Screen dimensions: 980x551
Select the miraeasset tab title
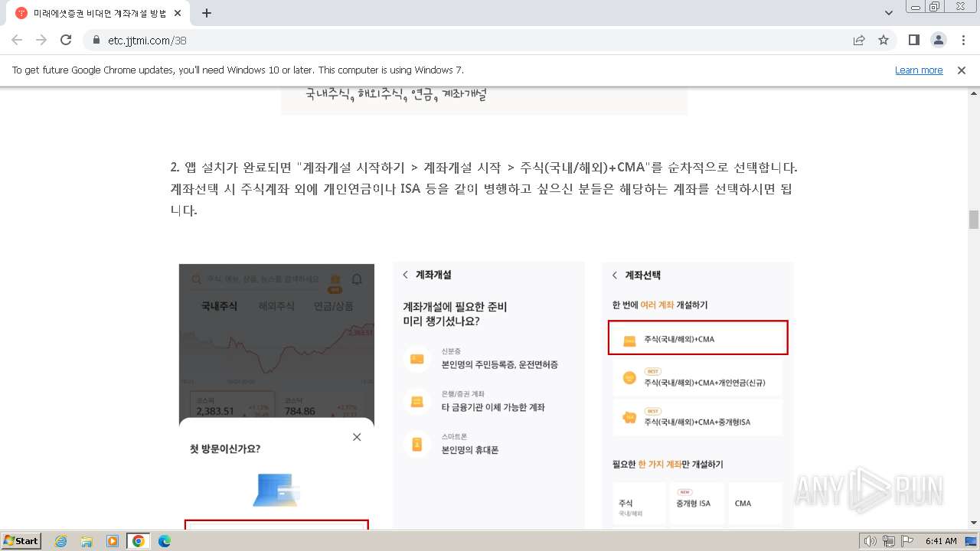click(x=100, y=13)
